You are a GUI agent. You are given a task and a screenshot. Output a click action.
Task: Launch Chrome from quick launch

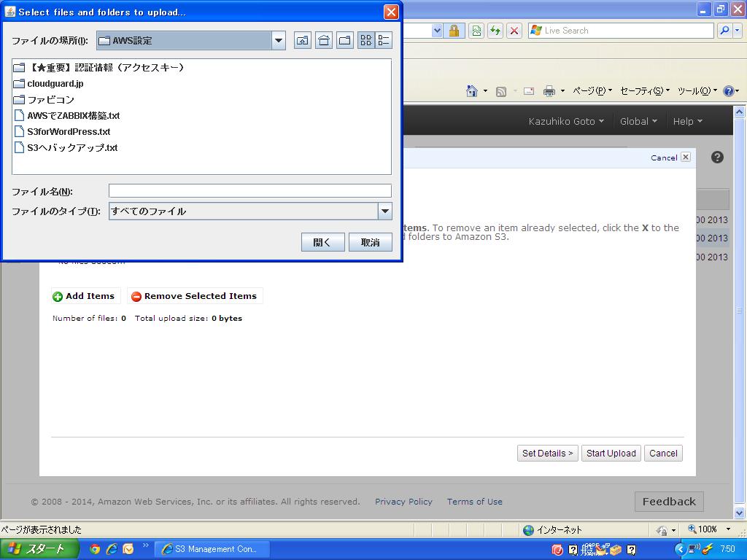(x=95, y=549)
